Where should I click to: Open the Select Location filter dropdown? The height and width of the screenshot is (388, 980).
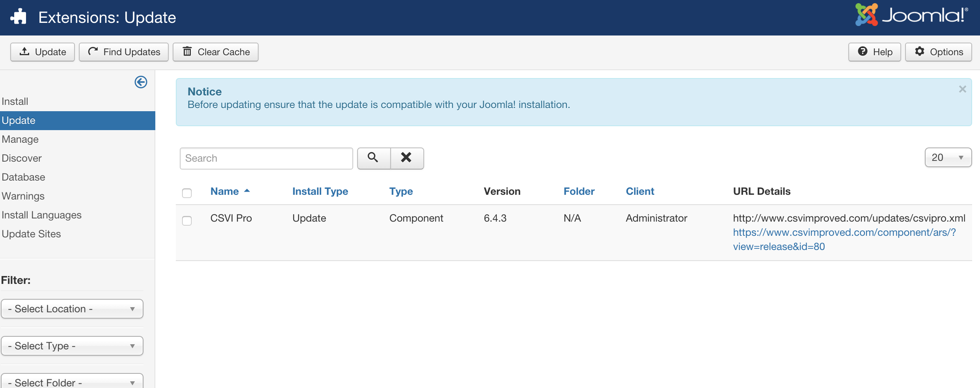coord(72,309)
